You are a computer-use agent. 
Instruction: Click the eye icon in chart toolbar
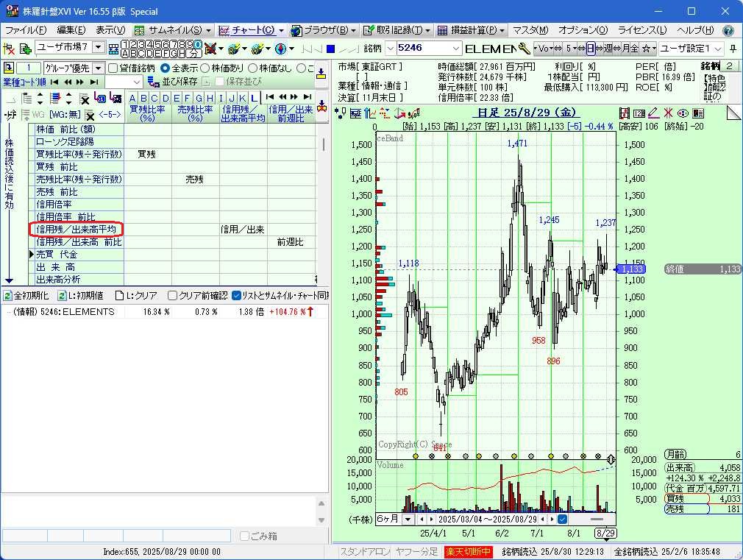click(x=683, y=113)
